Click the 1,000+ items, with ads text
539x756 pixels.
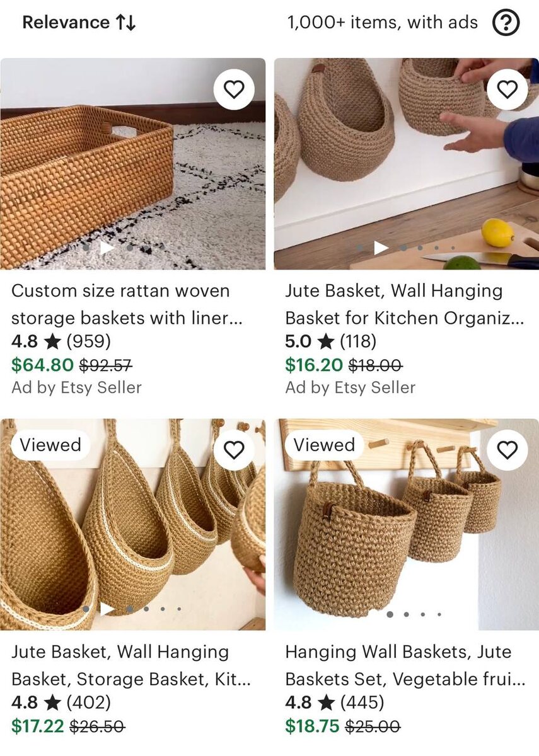tap(383, 23)
